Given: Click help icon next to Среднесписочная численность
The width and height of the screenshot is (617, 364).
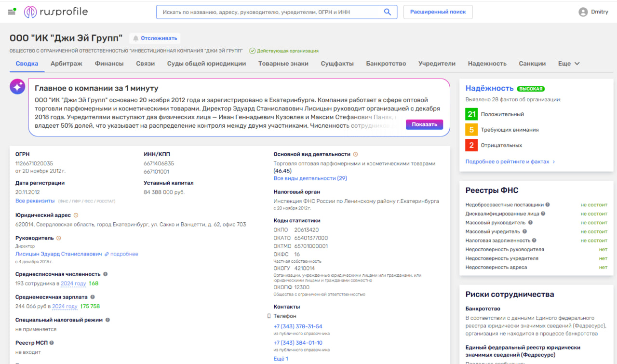Looking at the screenshot, I should point(106,274).
